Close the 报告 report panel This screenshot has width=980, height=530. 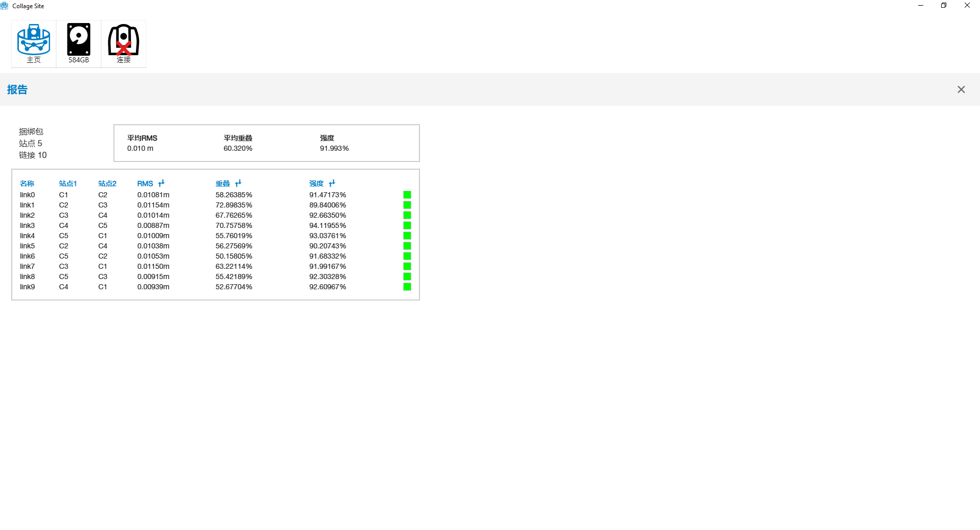[x=961, y=89]
